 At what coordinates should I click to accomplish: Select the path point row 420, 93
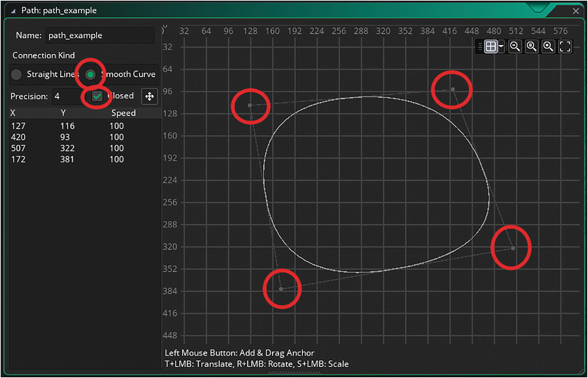point(85,137)
